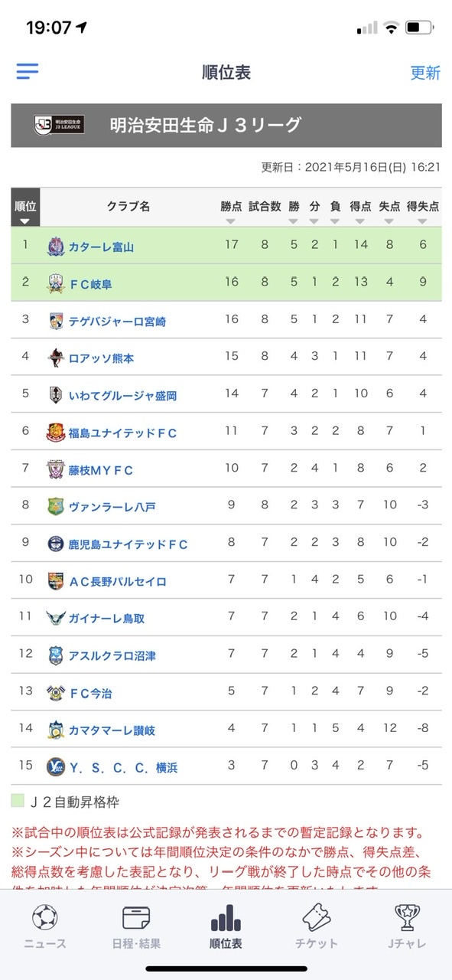
Task: Open the 日程・結果 calendar icon
Action: tap(135, 916)
